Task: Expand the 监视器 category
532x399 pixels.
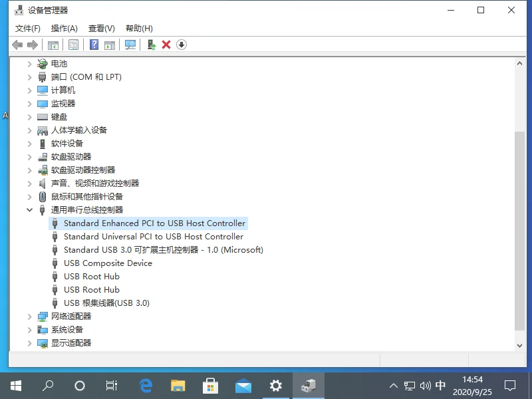Action: coord(29,104)
